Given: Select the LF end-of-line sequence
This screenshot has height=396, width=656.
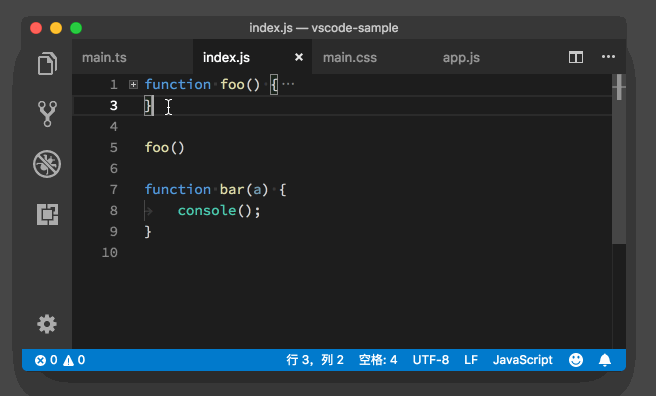Looking at the screenshot, I should [x=471, y=360].
